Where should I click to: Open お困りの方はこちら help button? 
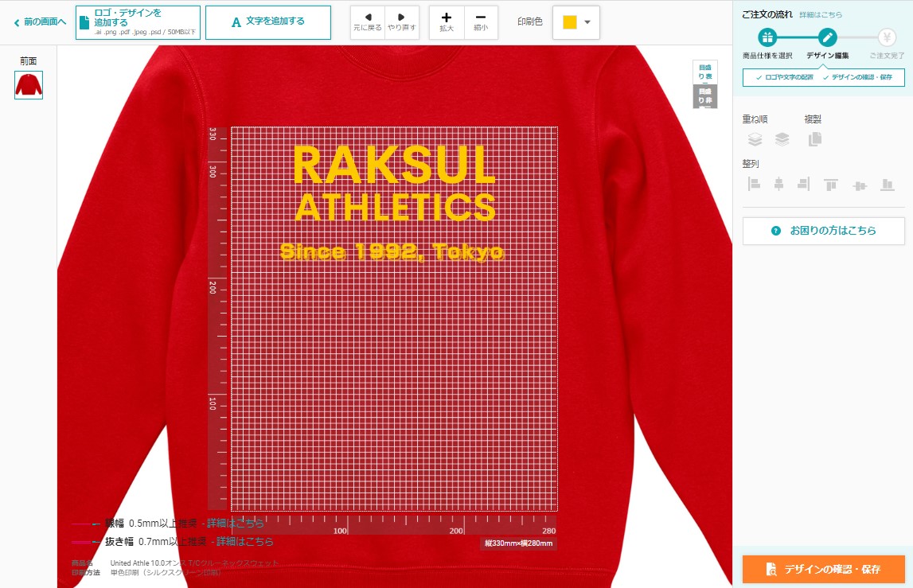[823, 231]
